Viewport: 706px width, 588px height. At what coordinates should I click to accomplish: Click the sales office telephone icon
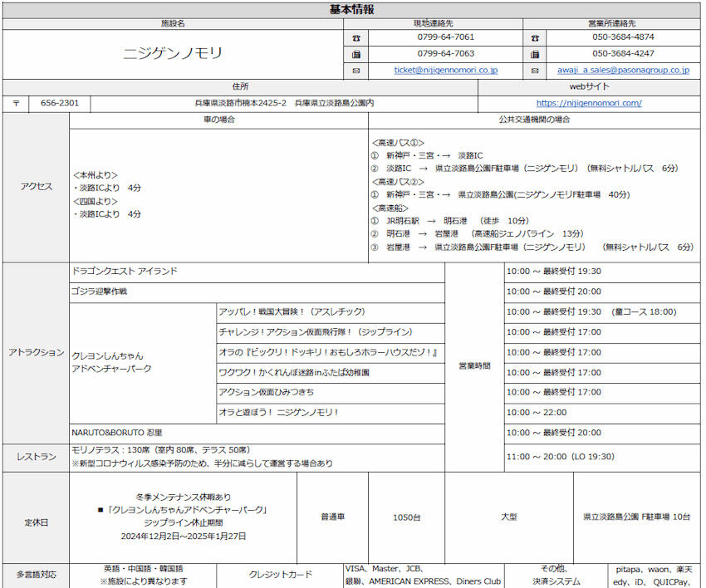coord(534,38)
